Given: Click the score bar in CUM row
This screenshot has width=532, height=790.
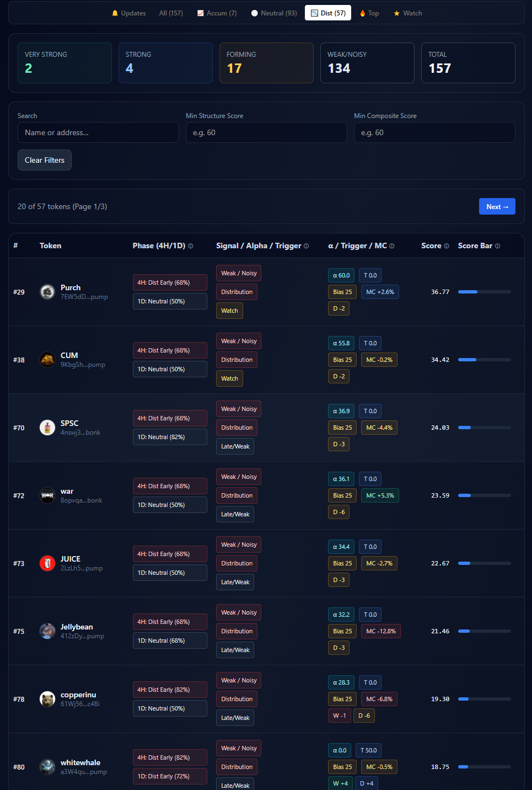Looking at the screenshot, I should pyautogui.click(x=485, y=360).
